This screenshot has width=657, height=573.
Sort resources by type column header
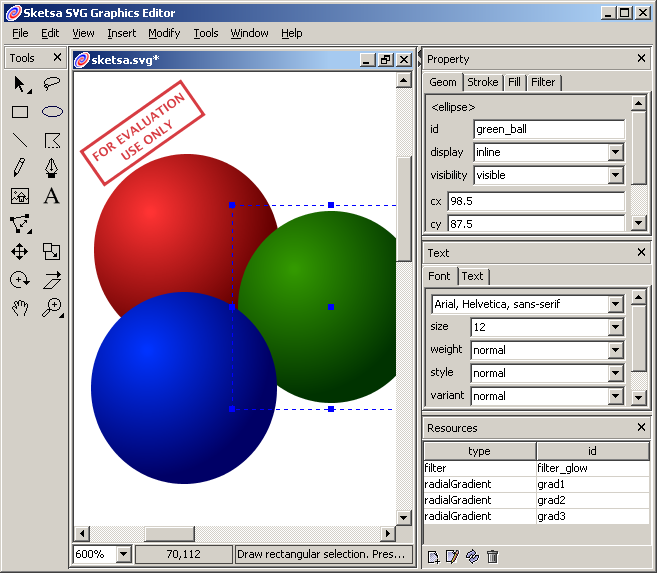[x=480, y=451]
